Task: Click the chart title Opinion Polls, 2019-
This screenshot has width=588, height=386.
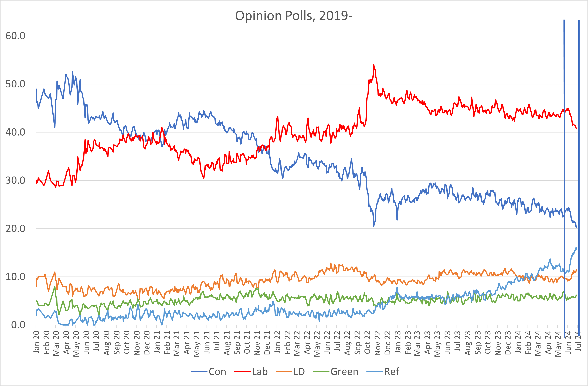Action: click(294, 16)
